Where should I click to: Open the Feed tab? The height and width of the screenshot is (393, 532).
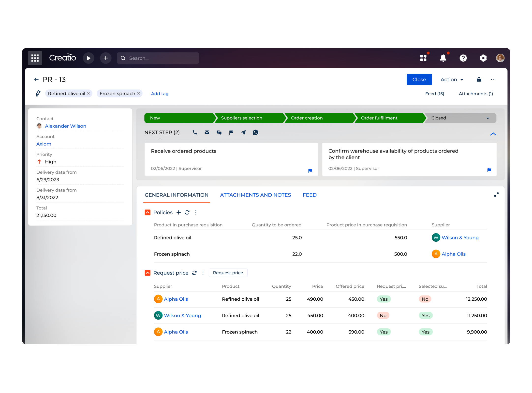click(310, 195)
